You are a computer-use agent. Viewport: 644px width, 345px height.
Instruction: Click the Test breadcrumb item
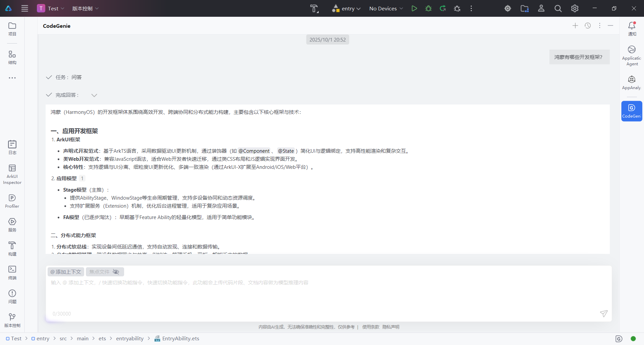[14, 339]
